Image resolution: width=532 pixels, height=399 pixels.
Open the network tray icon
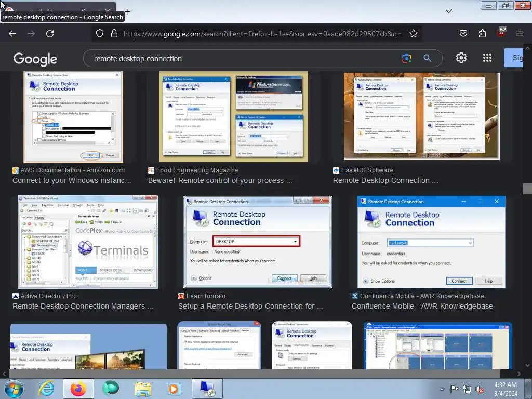point(467,390)
